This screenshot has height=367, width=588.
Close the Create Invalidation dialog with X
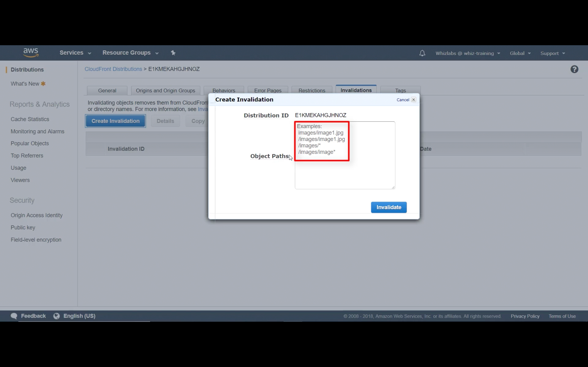pos(413,99)
